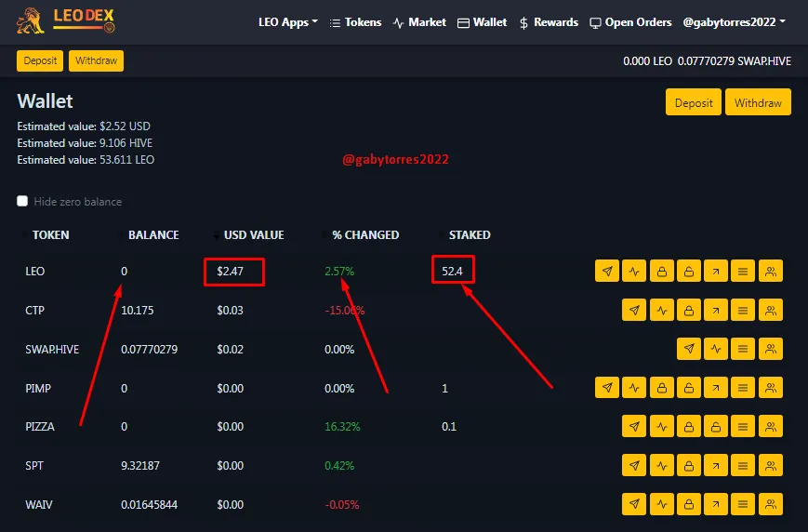Viewport: 808px width, 532px height.
Task: Open the @gabytorres2022 account dropdown
Action: [x=735, y=22]
